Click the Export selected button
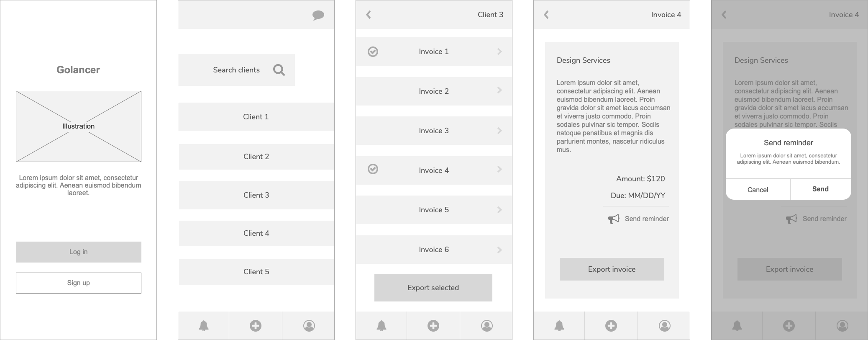 point(433,288)
